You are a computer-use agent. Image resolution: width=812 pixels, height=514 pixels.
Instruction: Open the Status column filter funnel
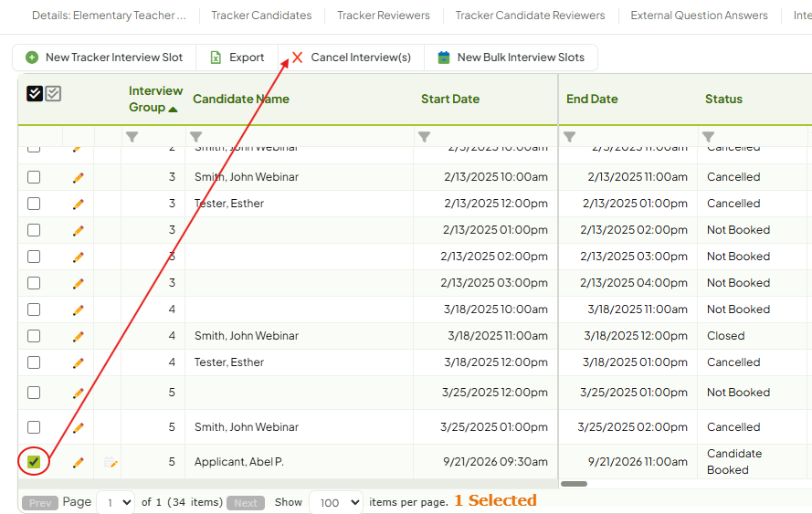click(x=709, y=137)
